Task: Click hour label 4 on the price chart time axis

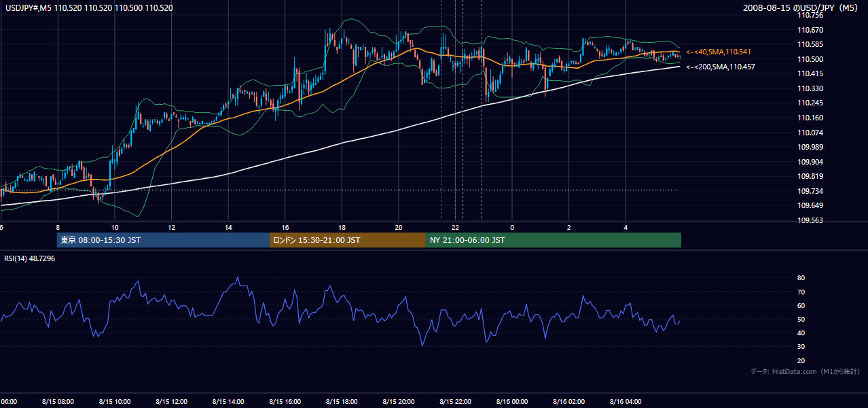Action: click(x=626, y=227)
